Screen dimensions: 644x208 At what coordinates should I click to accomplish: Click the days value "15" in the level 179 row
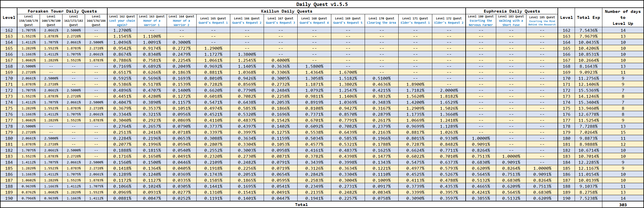click(x=623, y=132)
